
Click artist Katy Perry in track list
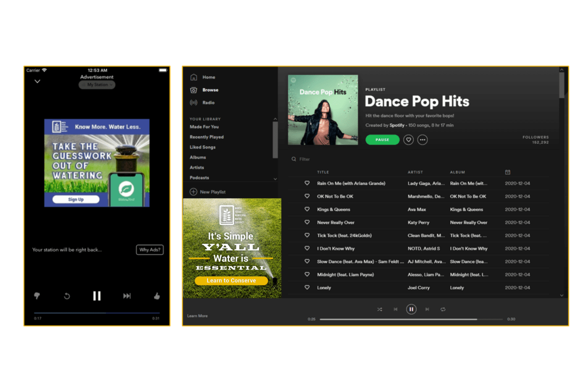pos(418,222)
